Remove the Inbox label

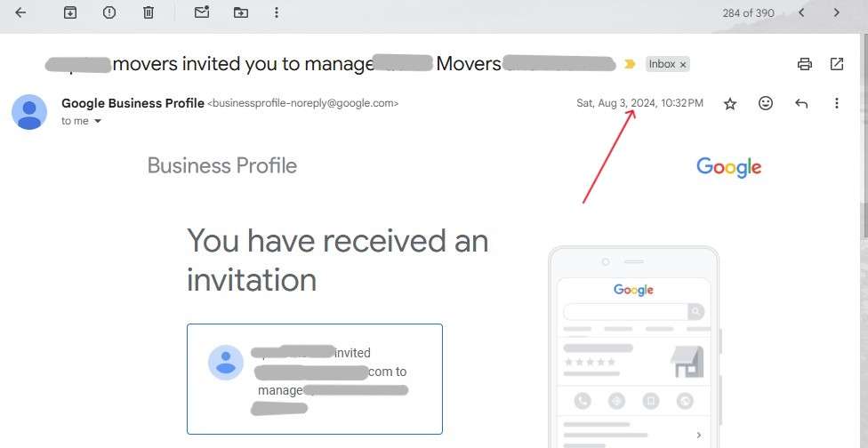pos(682,65)
